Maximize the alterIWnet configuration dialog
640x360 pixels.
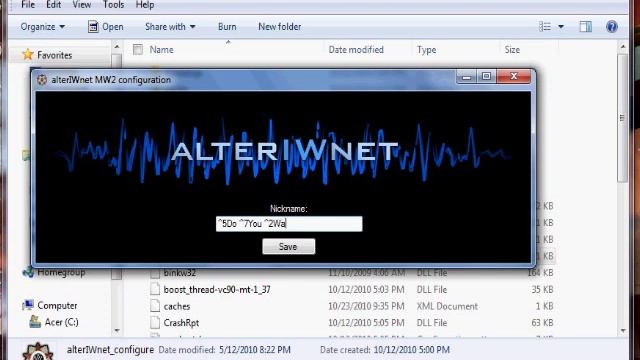tap(486, 76)
